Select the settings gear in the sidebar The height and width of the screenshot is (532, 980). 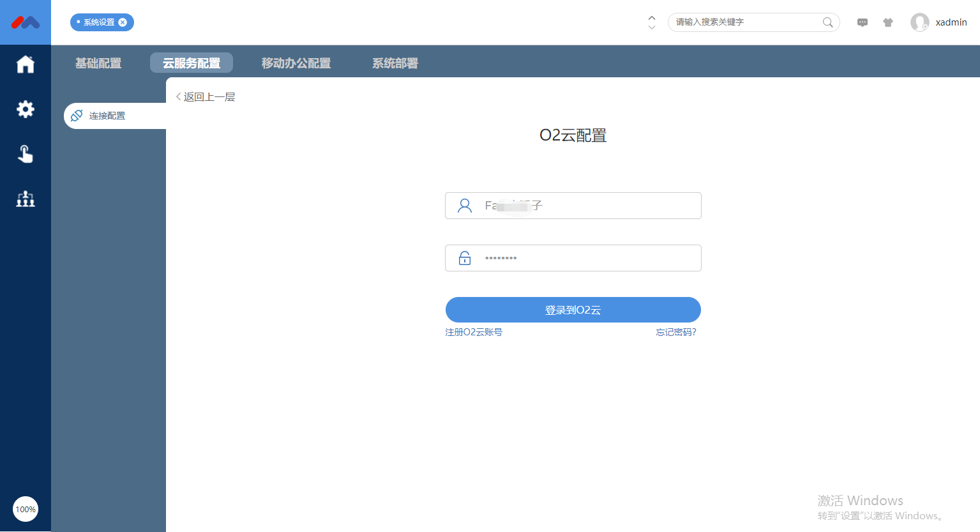click(26, 109)
